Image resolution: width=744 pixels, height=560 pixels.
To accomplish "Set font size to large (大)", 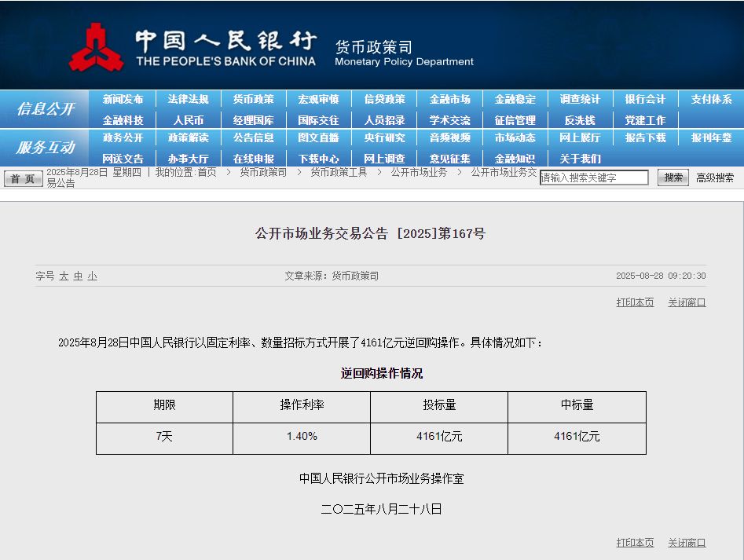I will tap(64, 276).
